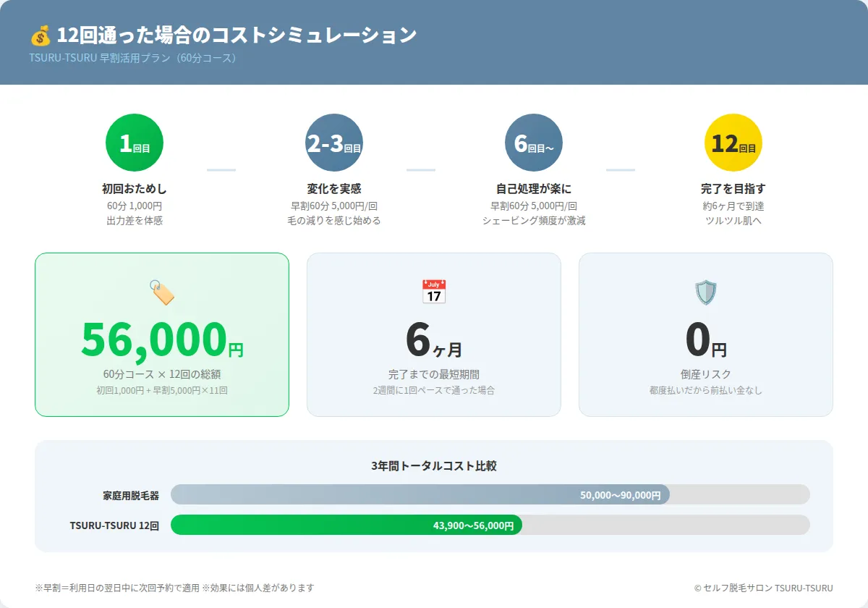This screenshot has width=868, height=608.
Task: Click the 12回通った場合のコストシミュレーション title
Action: [x=237, y=35]
